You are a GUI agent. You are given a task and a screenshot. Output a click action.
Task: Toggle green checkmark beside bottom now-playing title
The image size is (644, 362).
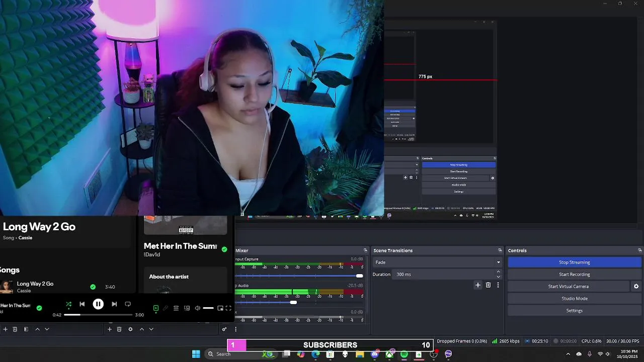[x=39, y=308]
